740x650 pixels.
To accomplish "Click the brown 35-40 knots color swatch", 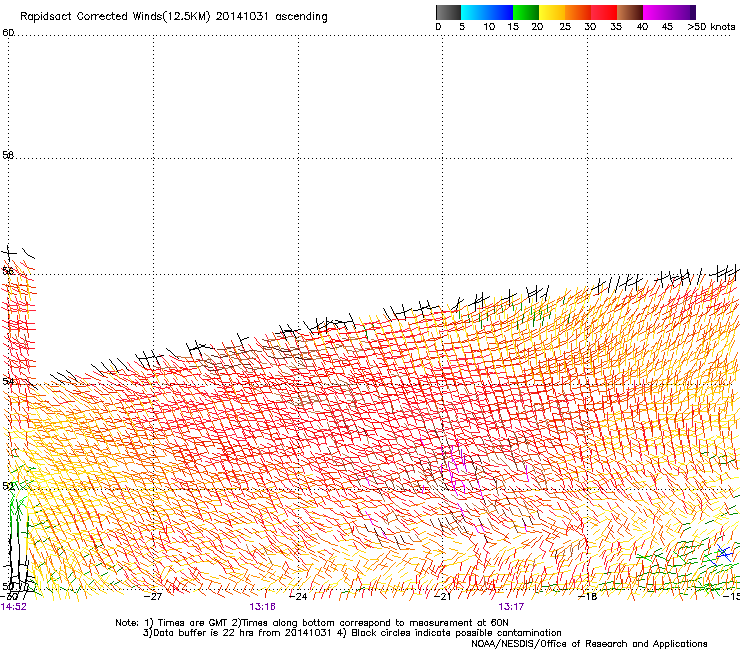I will click(630, 12).
